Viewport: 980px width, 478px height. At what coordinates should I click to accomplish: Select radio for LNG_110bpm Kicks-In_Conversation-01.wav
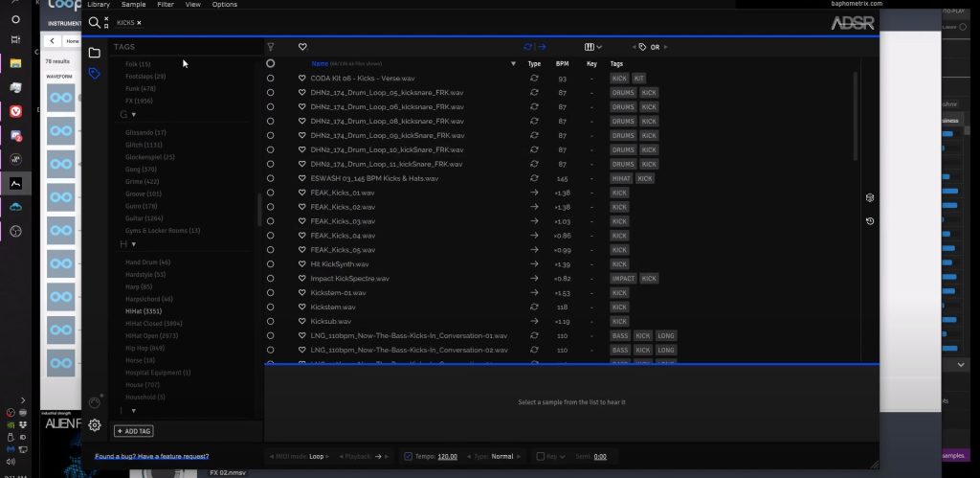tap(270, 335)
